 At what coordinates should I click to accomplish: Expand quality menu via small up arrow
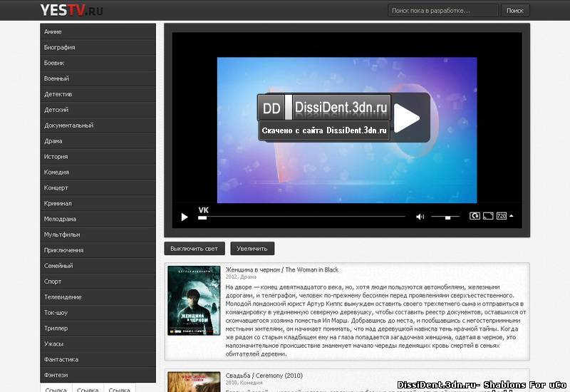tap(512, 216)
